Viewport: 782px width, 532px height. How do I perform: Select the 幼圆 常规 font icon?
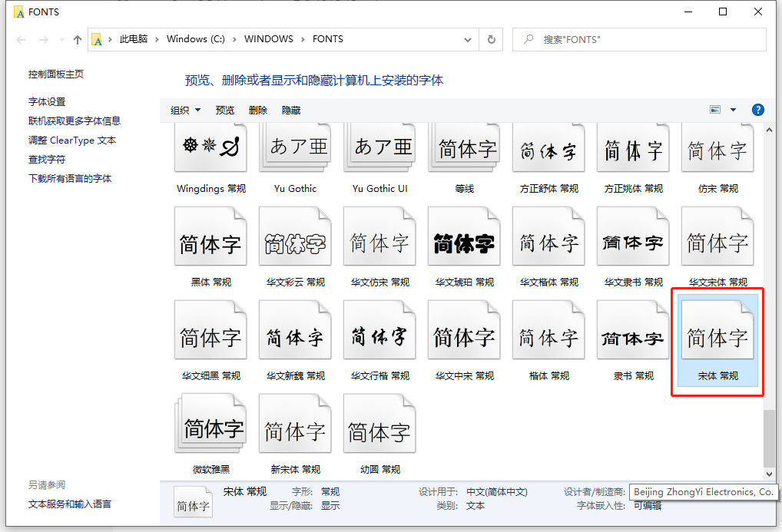coord(379,423)
